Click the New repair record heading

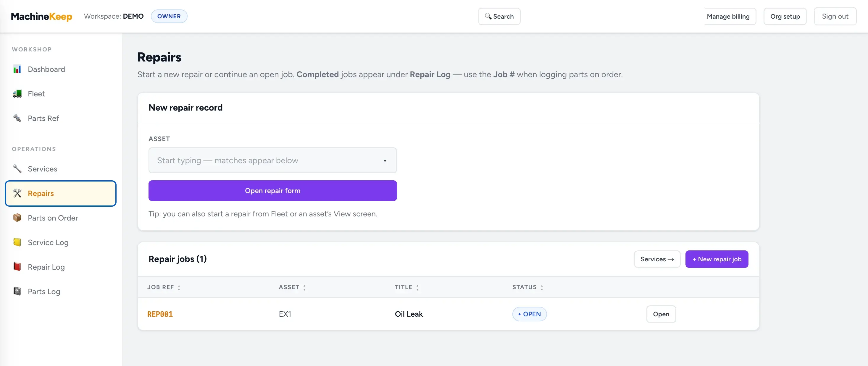point(185,108)
